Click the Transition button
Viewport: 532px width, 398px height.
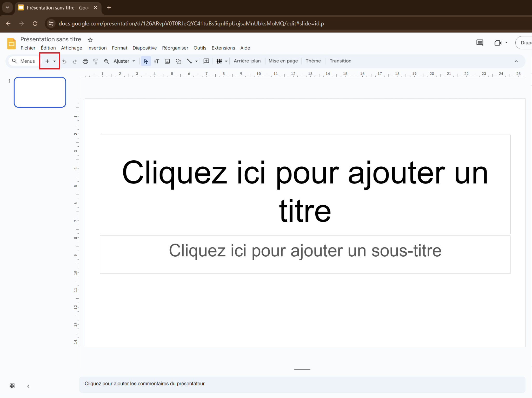[x=340, y=61]
